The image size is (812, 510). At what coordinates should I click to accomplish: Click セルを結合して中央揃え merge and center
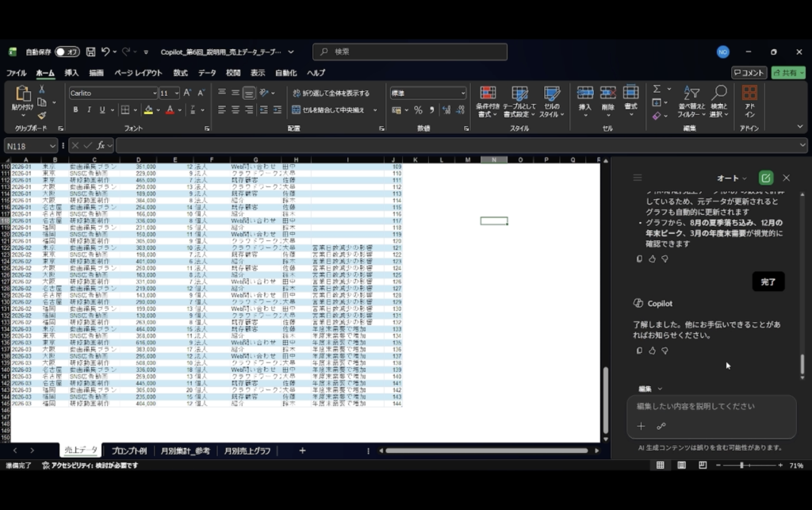point(330,109)
